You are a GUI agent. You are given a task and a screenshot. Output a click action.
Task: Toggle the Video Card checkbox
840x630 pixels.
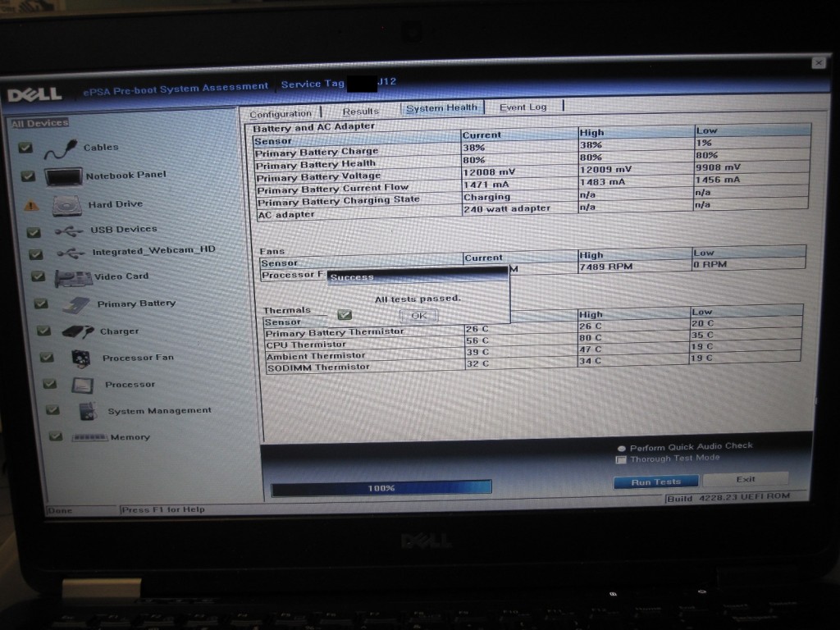pos(38,276)
